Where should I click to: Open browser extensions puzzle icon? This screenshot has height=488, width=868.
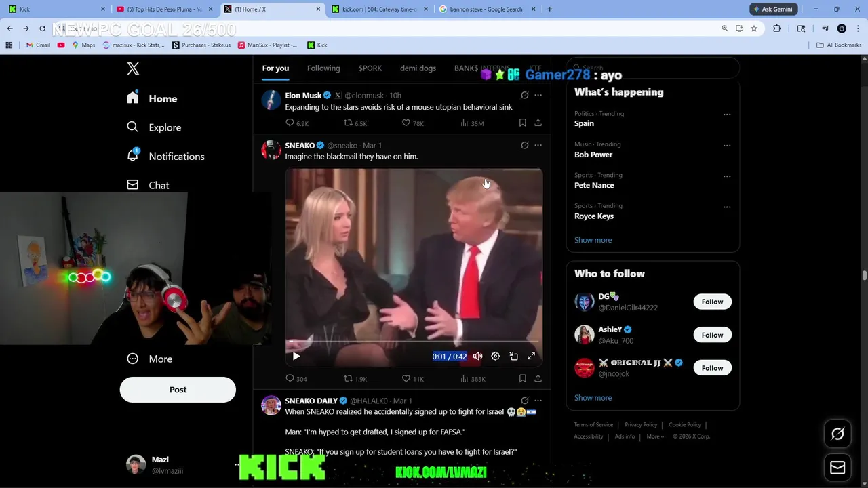(777, 28)
